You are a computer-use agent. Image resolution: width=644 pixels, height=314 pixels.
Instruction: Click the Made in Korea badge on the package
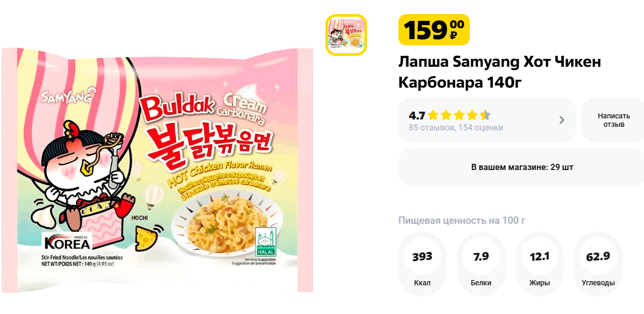pos(67,243)
